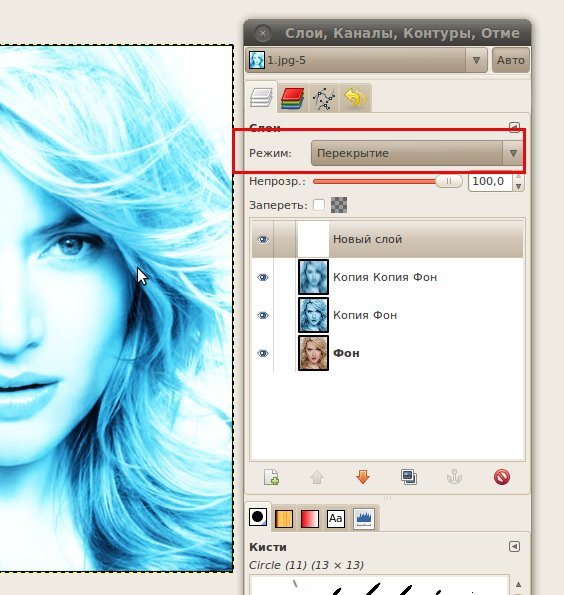Enable the "Запереть" lock alpha checkbox

click(319, 205)
